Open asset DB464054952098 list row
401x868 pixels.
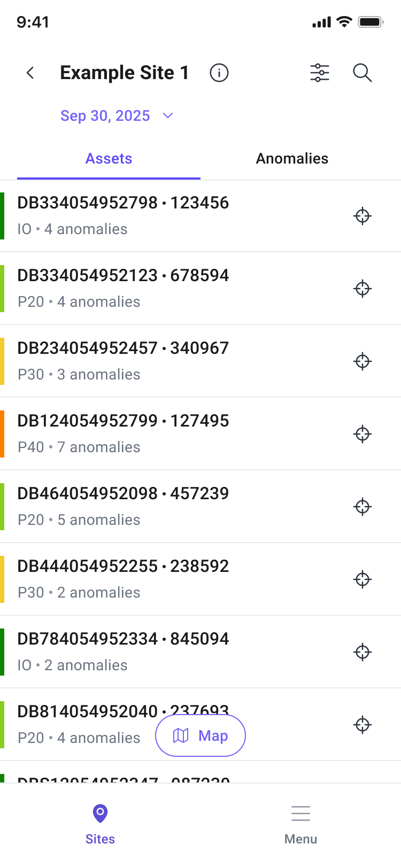click(x=200, y=507)
